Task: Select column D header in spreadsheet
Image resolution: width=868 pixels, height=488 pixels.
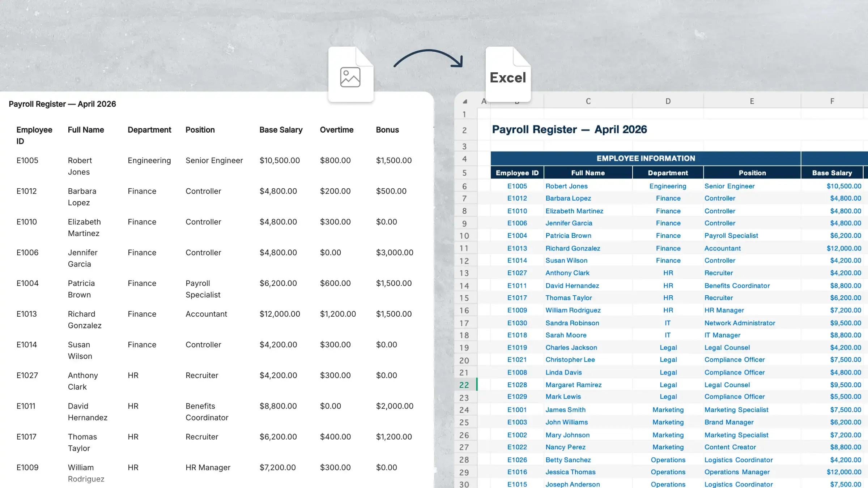Action: point(668,101)
